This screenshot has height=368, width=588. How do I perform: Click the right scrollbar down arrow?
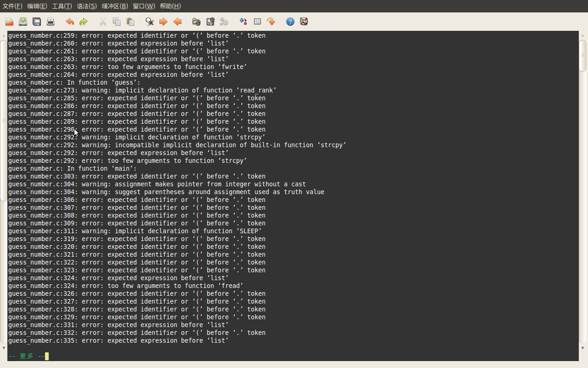[582, 348]
